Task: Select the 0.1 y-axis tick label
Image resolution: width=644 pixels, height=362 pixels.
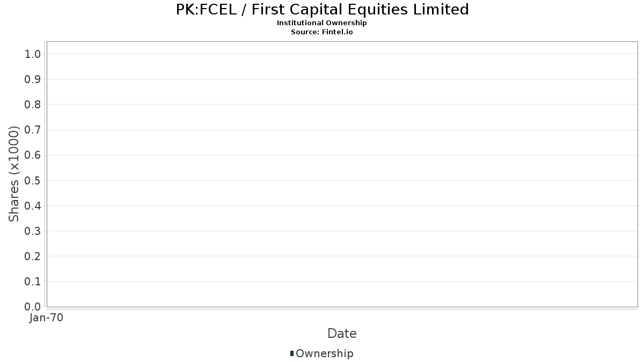Action: tap(33, 281)
